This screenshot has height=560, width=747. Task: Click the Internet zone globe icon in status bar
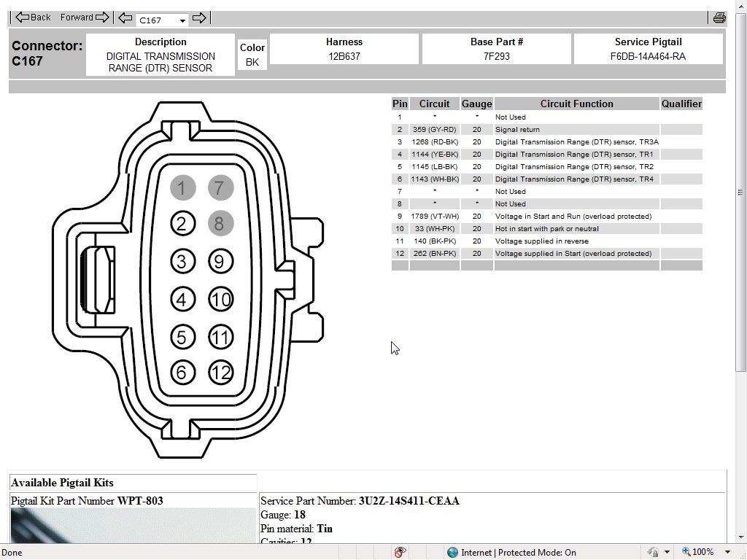452,552
